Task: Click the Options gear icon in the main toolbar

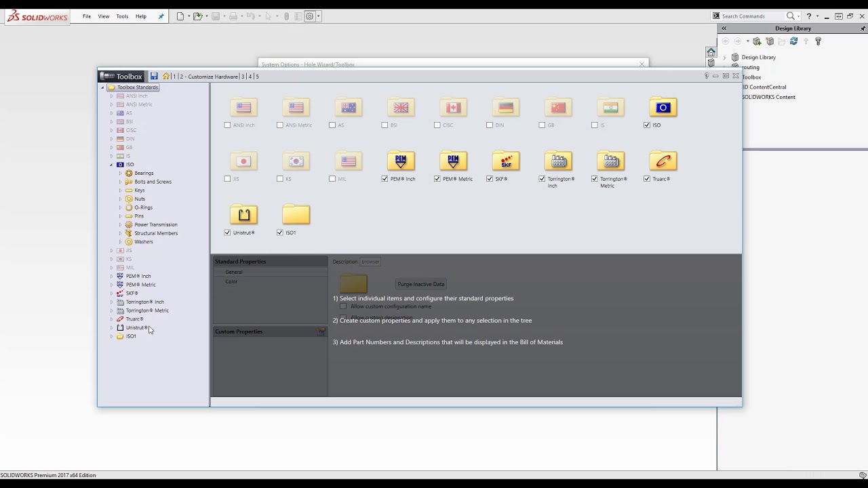Action: pos(310,16)
